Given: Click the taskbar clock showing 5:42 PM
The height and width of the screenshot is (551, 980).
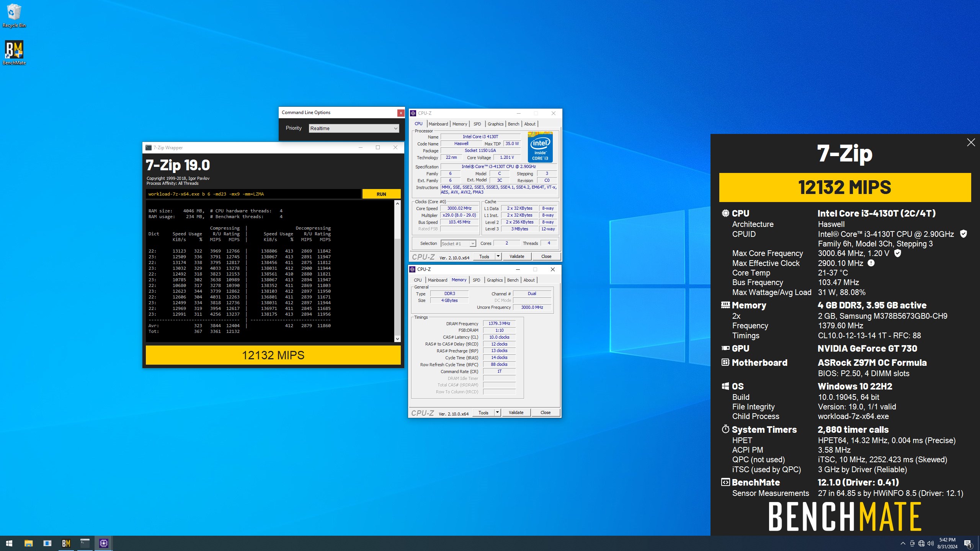Looking at the screenshot, I should click(947, 543).
